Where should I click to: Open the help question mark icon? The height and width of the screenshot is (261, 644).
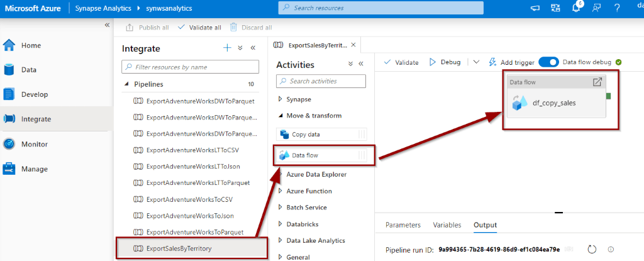tap(617, 8)
